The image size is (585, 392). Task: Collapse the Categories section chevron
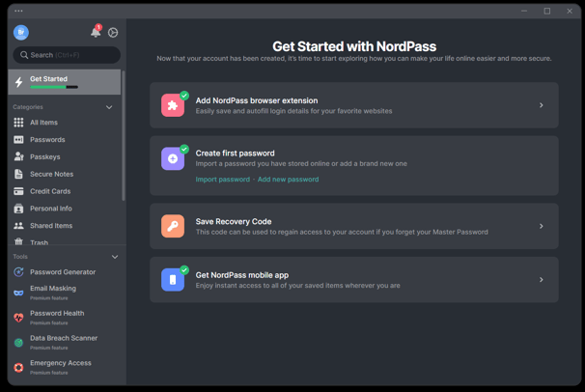click(109, 107)
